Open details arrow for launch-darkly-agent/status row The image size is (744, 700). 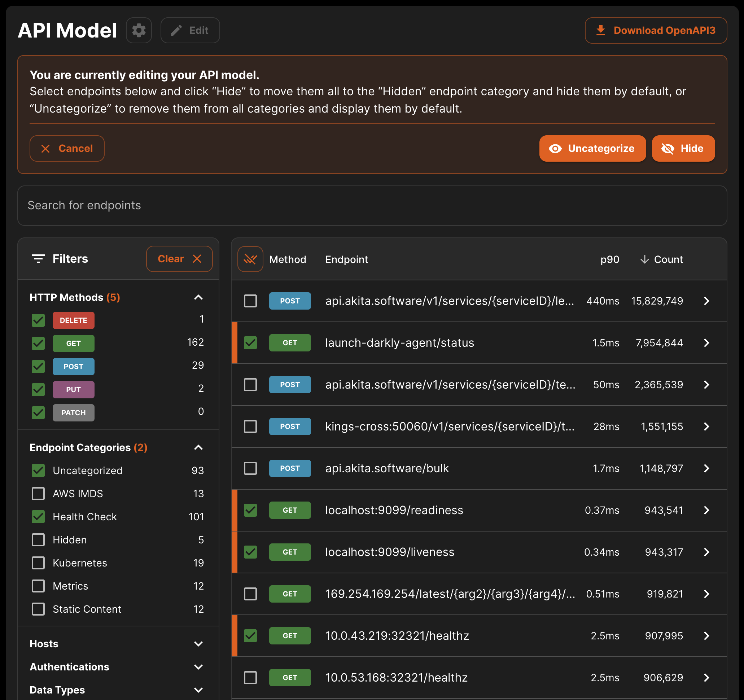[x=706, y=343]
